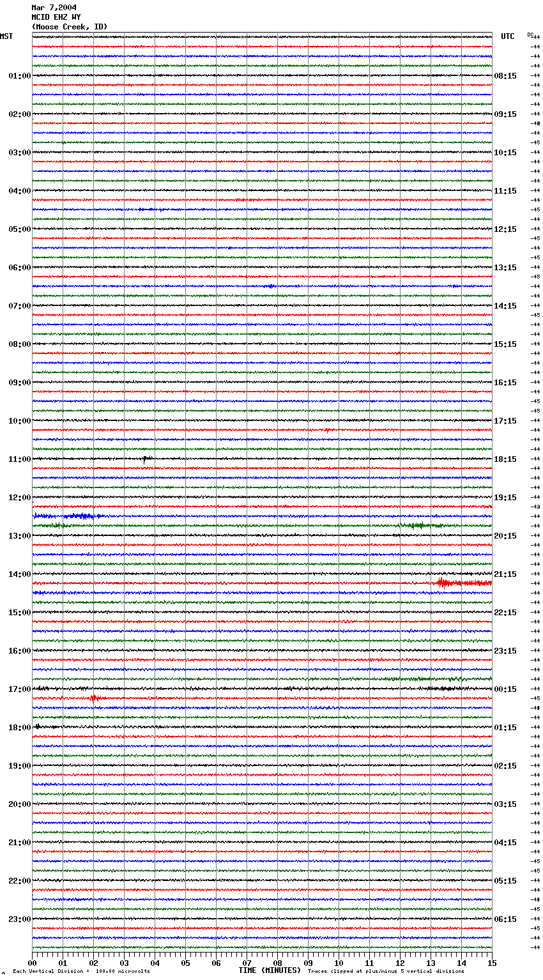
Task: Click the 23:15 UTC time label
Action: [x=505, y=651]
